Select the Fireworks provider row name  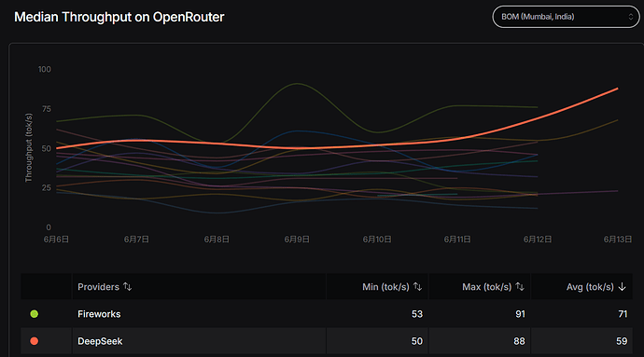coord(99,314)
